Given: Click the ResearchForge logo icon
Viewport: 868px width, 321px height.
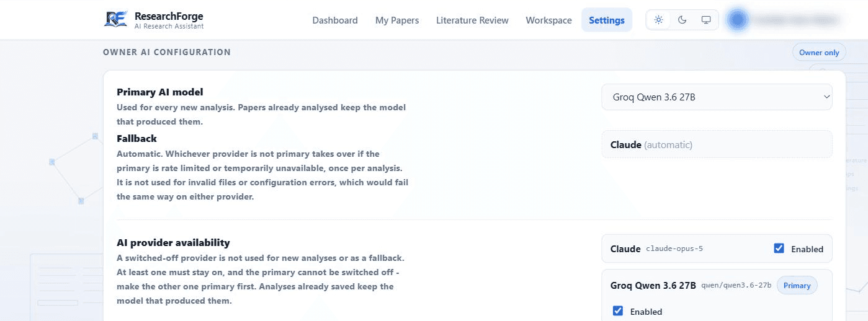Looking at the screenshot, I should tap(116, 19).
